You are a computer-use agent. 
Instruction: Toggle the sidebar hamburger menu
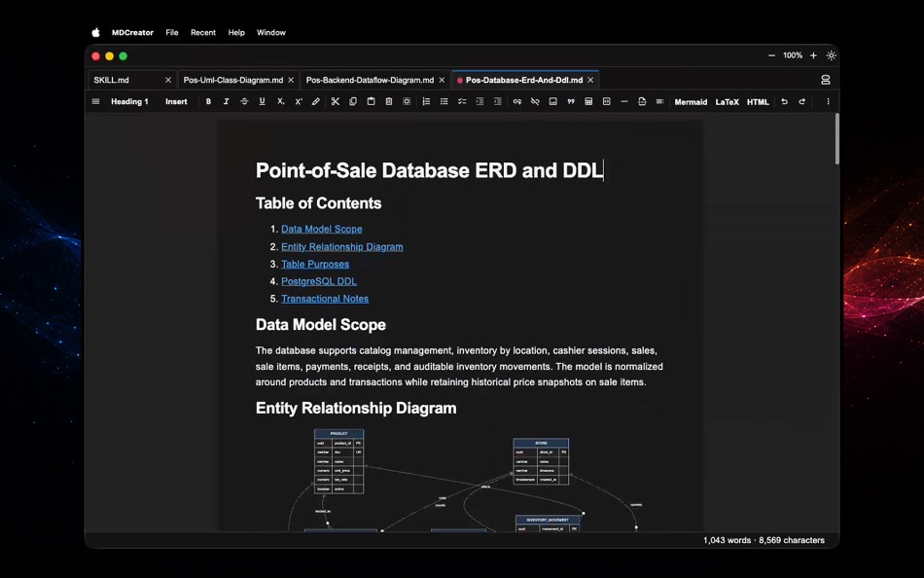pyautogui.click(x=95, y=101)
